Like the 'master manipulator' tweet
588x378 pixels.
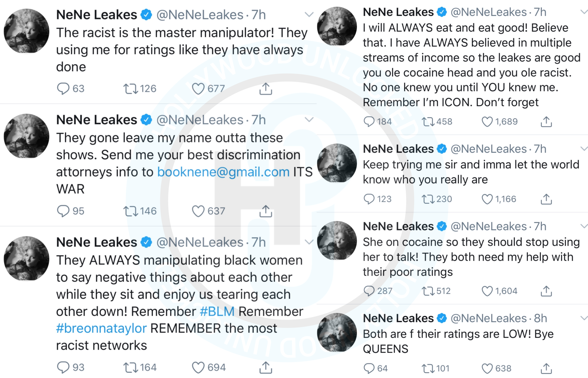pyautogui.click(x=198, y=89)
